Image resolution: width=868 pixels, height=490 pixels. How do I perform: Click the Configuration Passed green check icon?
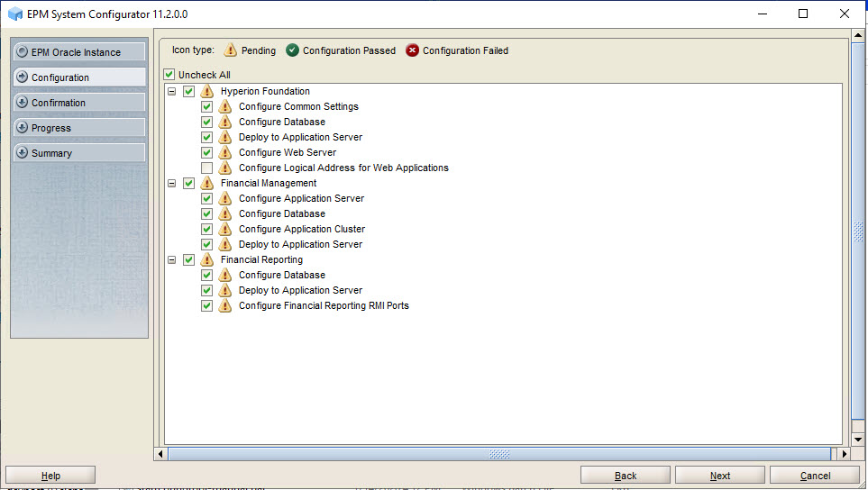pos(292,50)
